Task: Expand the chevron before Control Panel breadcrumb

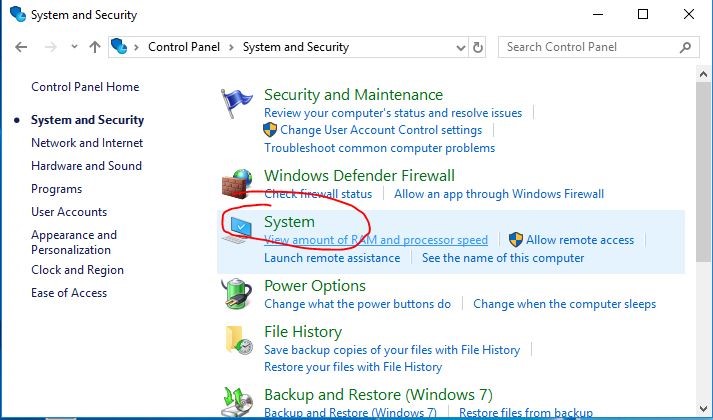Action: pyautogui.click(x=136, y=47)
